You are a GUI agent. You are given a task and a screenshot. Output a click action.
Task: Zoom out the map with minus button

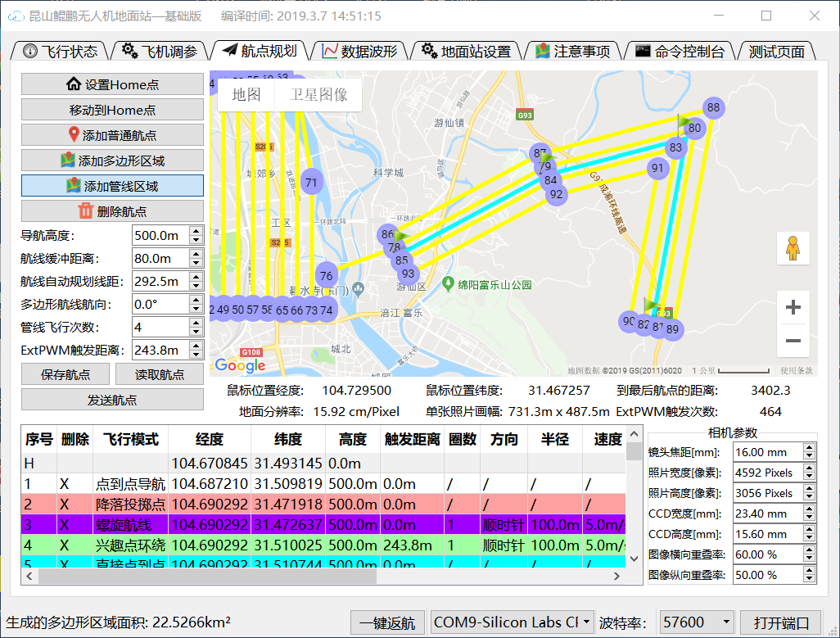click(x=793, y=341)
